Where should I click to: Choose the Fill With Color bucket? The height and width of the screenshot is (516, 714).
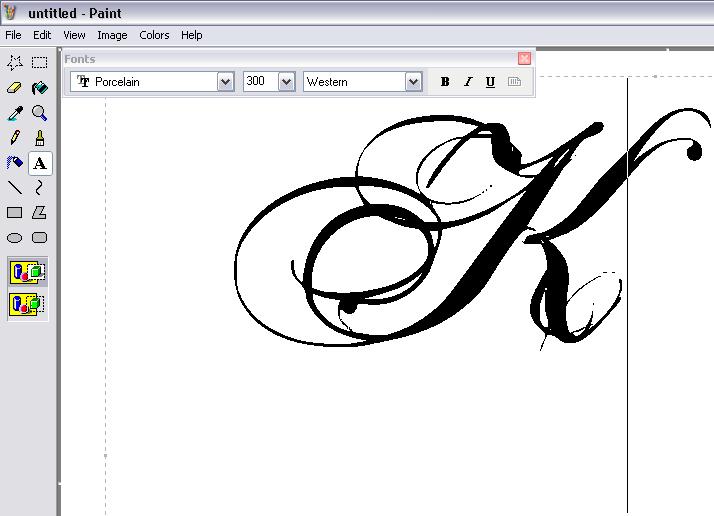[x=40, y=87]
